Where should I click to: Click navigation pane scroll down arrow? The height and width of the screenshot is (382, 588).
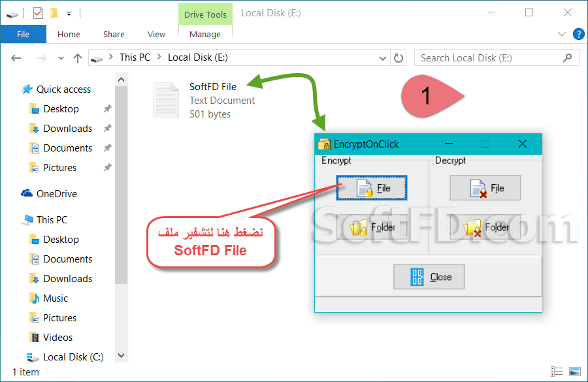click(121, 355)
